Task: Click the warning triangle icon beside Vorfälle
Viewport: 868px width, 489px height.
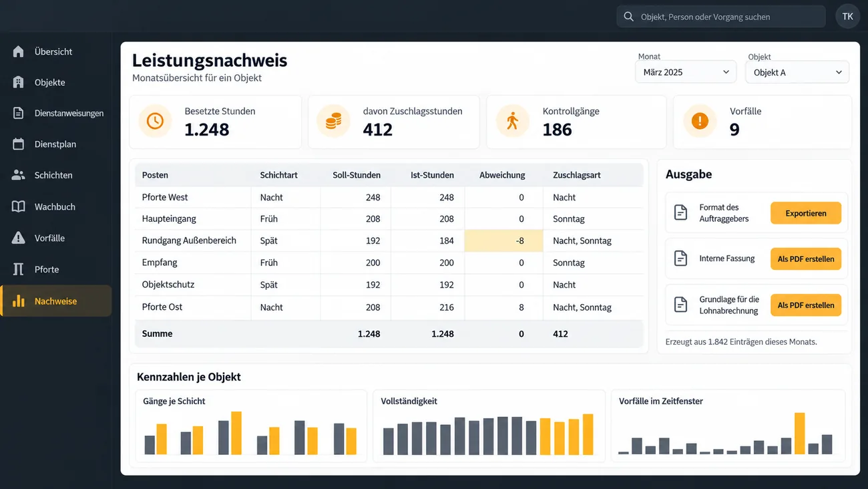Action: pyautogui.click(x=19, y=238)
